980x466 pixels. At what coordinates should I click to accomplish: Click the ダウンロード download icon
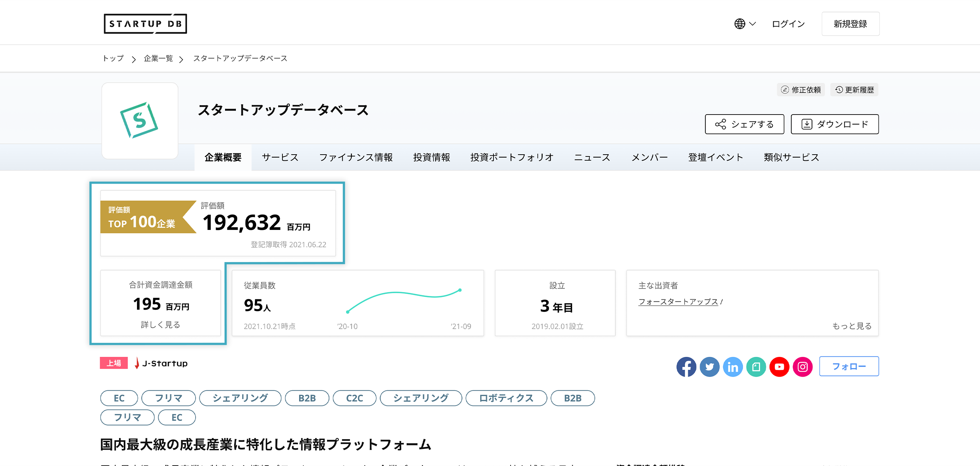click(807, 124)
